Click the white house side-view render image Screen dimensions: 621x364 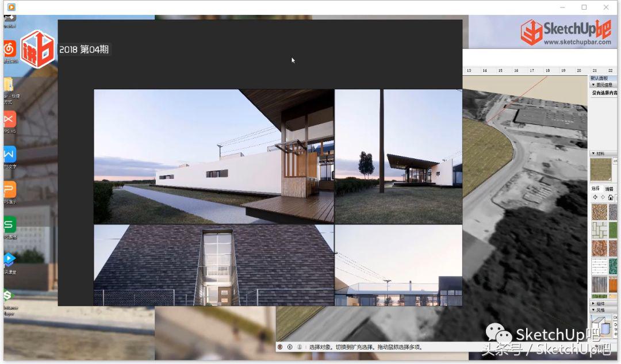coord(214,156)
